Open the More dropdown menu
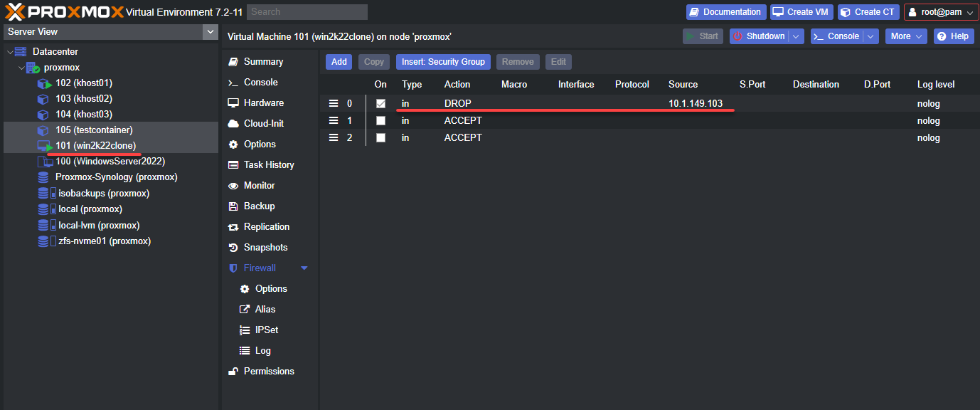 [x=906, y=36]
